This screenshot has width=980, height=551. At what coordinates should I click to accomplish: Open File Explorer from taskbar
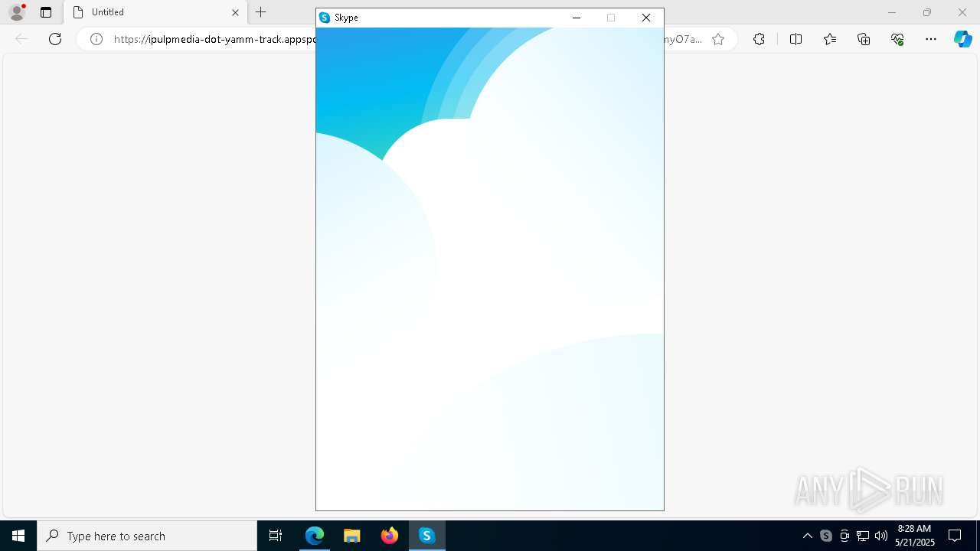pyautogui.click(x=352, y=536)
